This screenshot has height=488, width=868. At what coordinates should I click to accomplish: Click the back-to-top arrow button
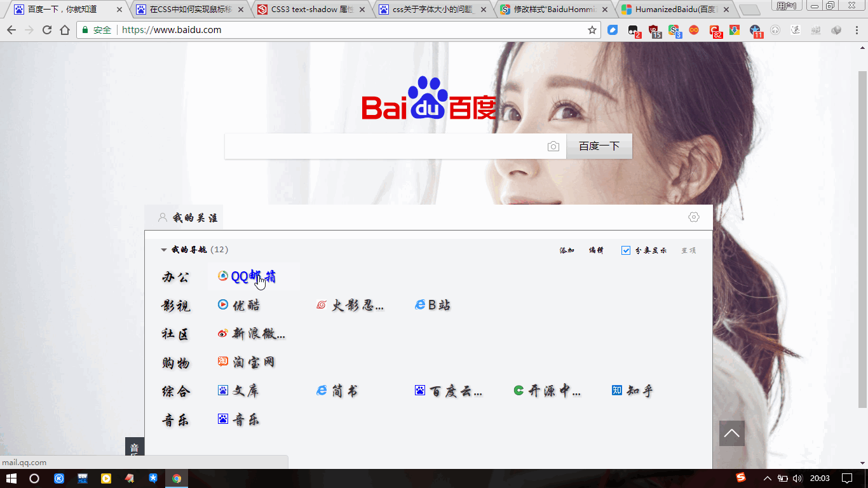(732, 433)
